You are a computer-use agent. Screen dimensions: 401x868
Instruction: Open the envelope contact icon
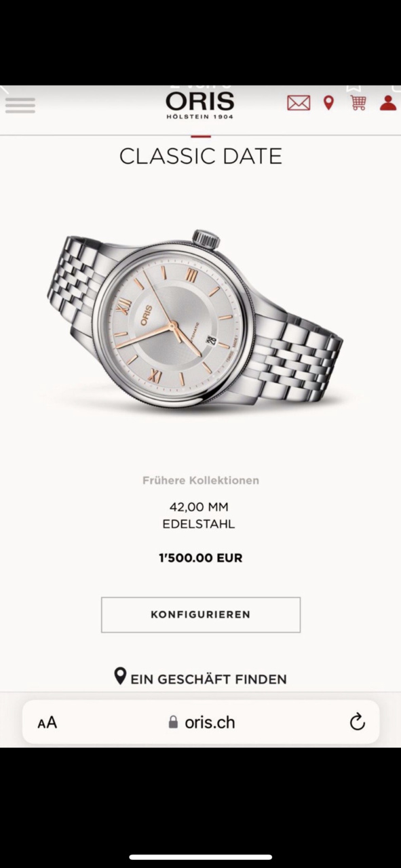click(x=299, y=103)
